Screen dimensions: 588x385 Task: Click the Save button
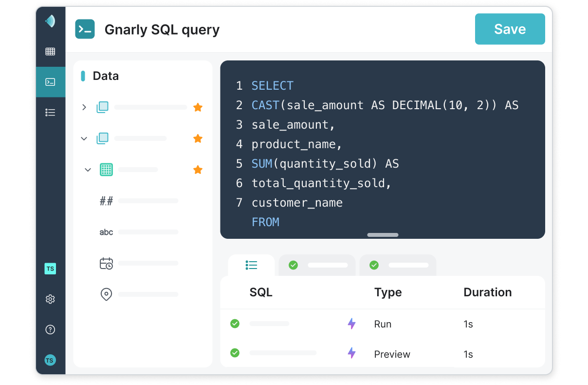click(x=510, y=29)
